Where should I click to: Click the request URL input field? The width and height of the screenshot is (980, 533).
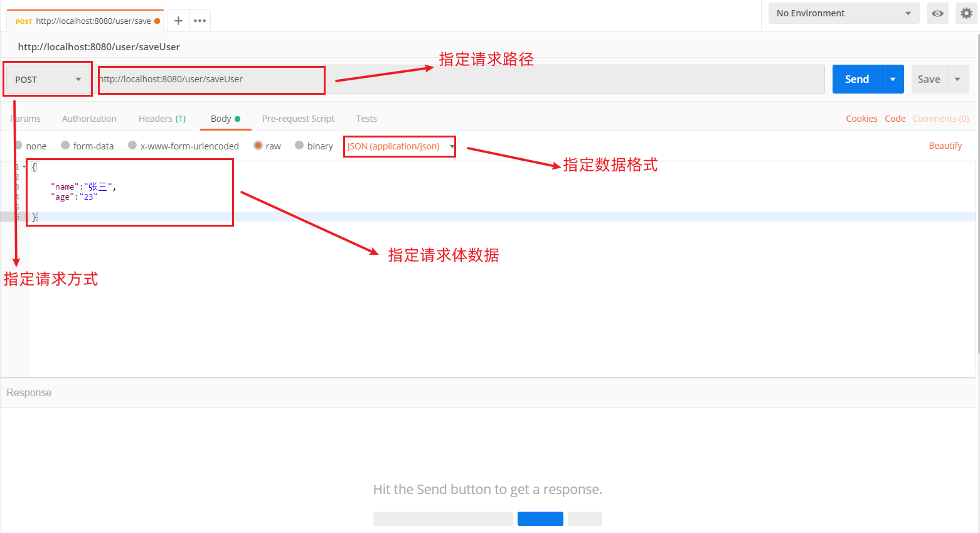click(461, 79)
